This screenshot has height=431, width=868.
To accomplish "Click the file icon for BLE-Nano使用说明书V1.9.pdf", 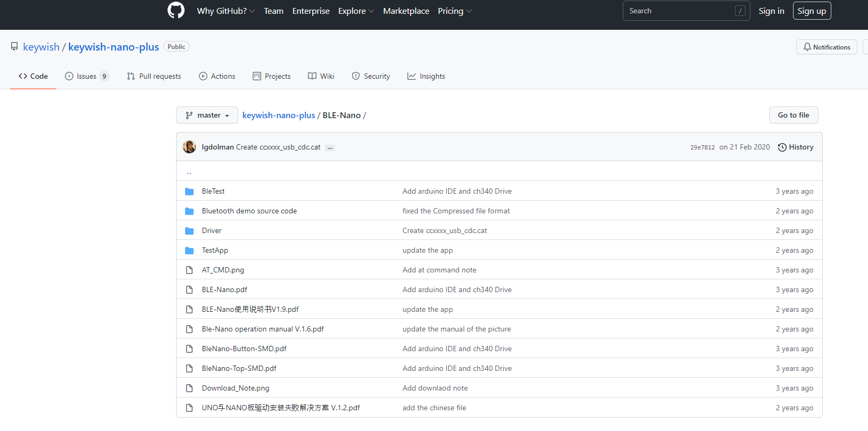I will tap(189, 309).
